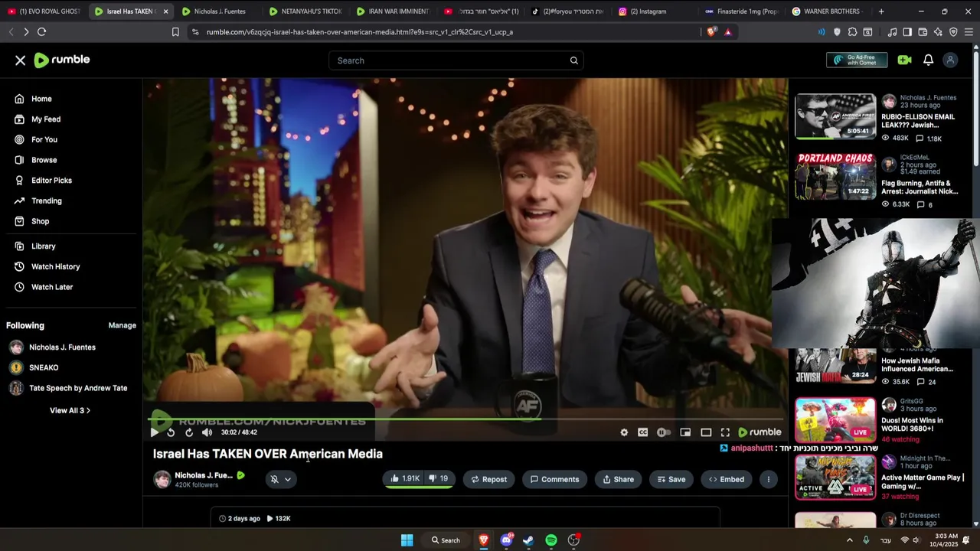Bookmark this page icon
This screenshot has height=551, width=980.
(x=175, y=32)
